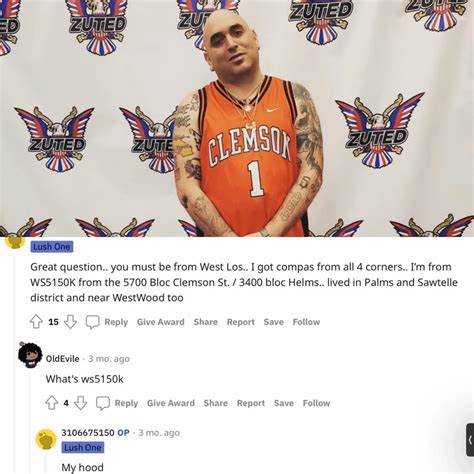Downvote OldEvile's comment

click(80, 403)
